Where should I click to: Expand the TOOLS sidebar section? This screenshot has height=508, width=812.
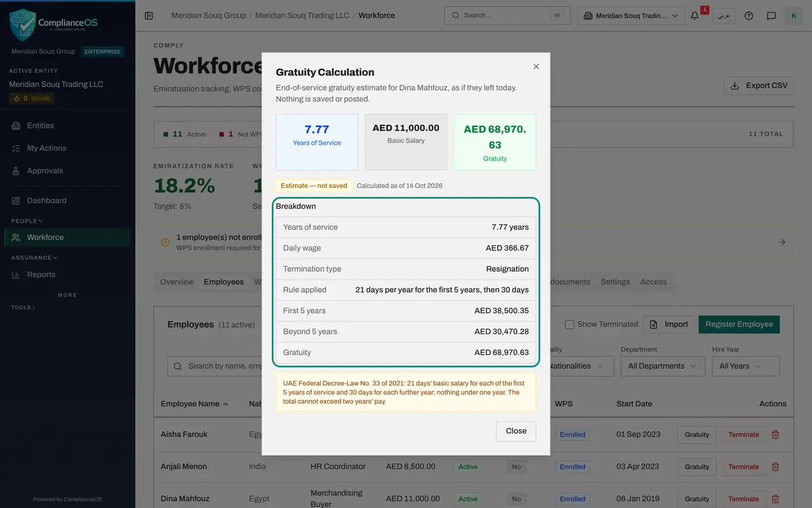tap(23, 307)
